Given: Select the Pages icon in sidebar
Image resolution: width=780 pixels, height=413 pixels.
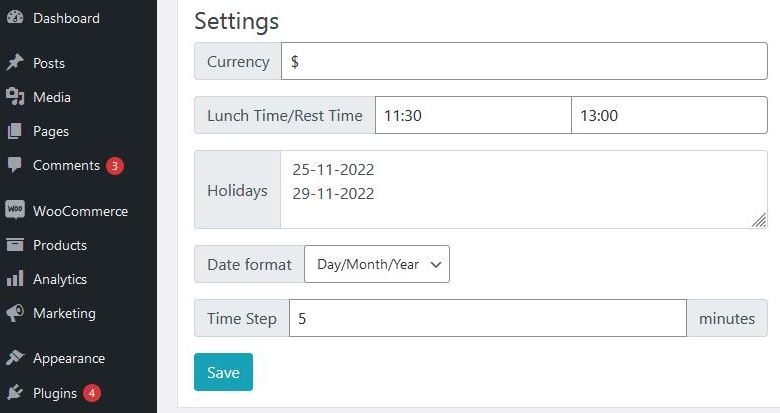Looking at the screenshot, I should click(x=15, y=131).
